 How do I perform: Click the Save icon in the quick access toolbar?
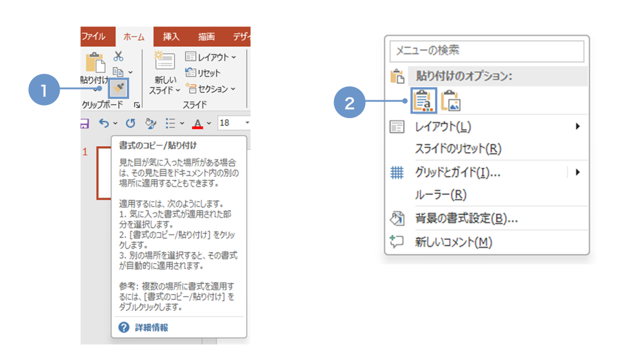tap(85, 123)
